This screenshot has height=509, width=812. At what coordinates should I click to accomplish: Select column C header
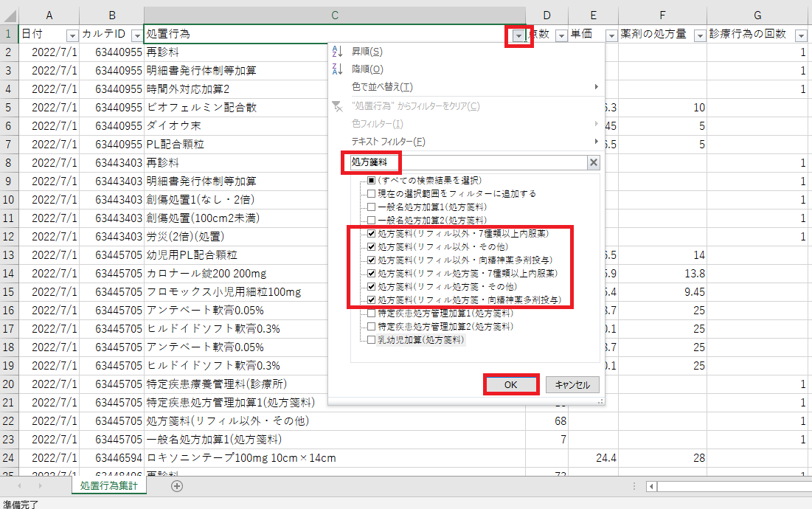tap(335, 15)
